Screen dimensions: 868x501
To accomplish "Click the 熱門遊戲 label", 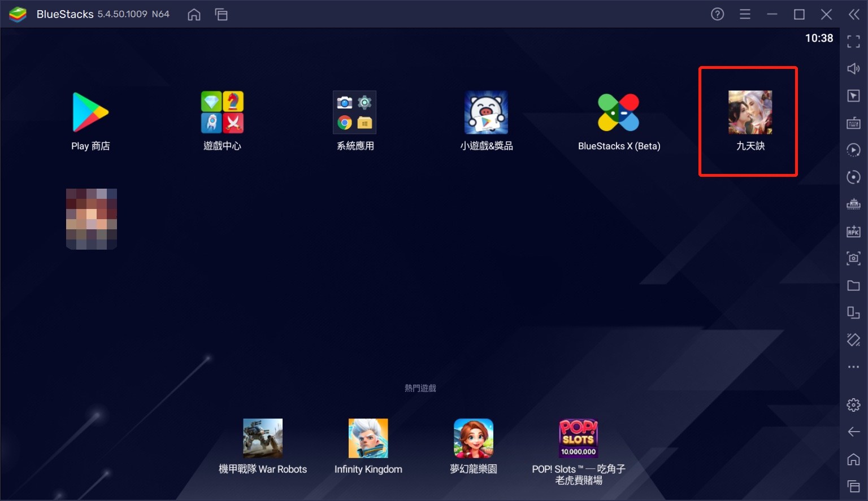I will 420,388.
